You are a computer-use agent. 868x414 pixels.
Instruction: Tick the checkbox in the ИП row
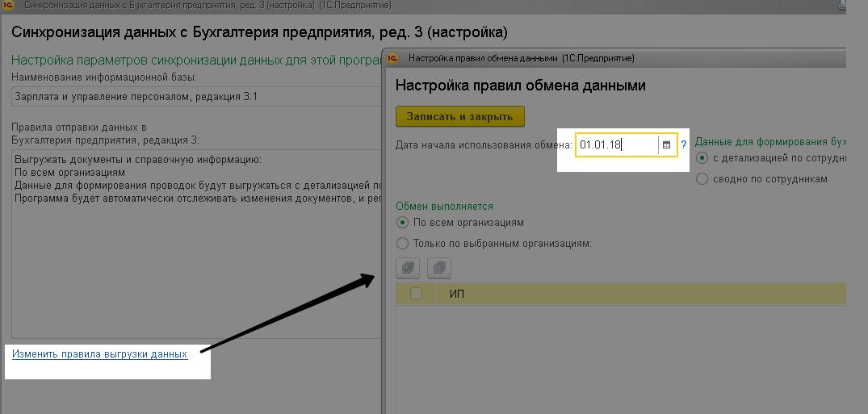pyautogui.click(x=416, y=294)
